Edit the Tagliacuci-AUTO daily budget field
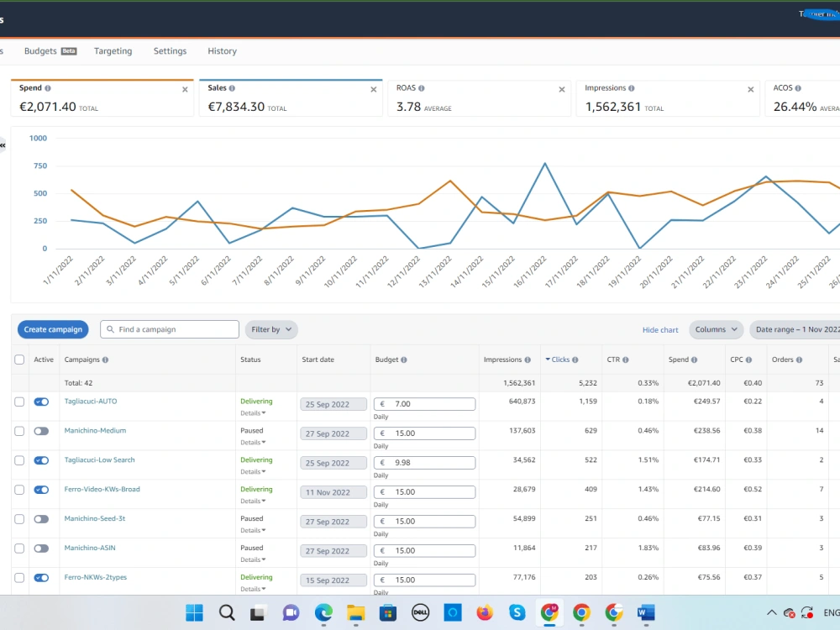 424,404
